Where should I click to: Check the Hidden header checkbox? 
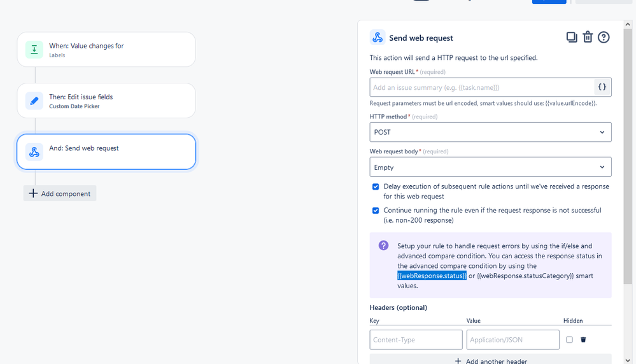coord(569,340)
